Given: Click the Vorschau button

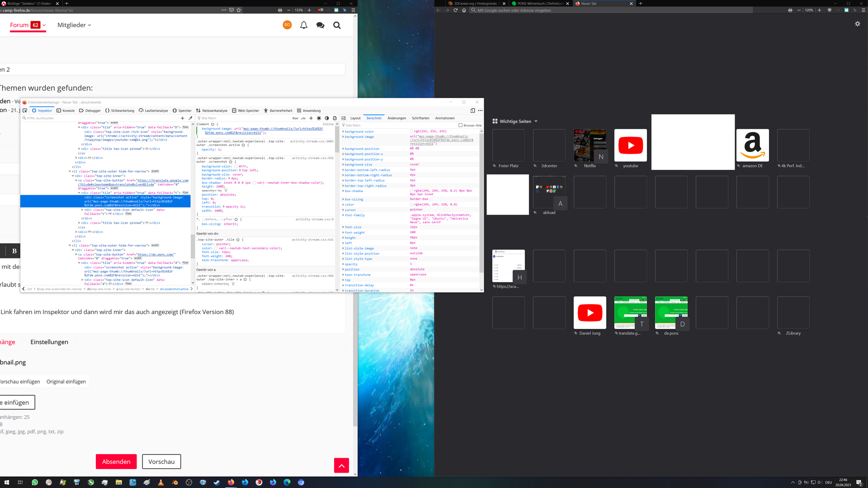Looking at the screenshot, I should (x=161, y=461).
